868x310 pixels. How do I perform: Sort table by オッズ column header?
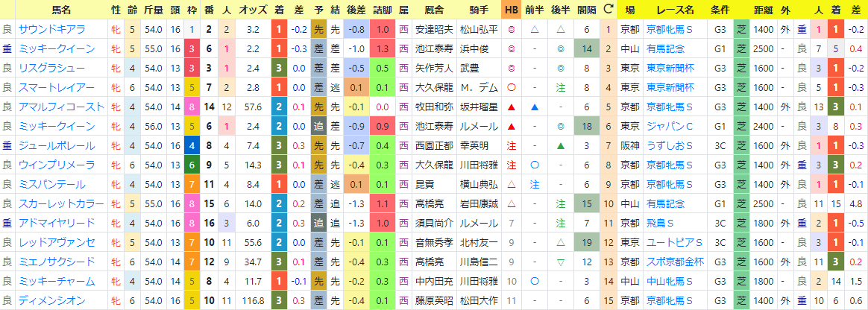click(253, 10)
